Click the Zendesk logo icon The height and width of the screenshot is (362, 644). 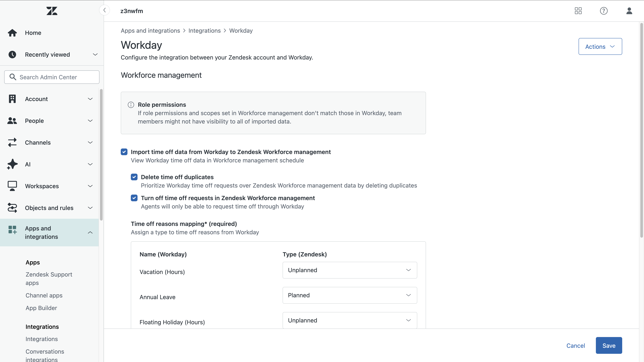click(x=52, y=11)
